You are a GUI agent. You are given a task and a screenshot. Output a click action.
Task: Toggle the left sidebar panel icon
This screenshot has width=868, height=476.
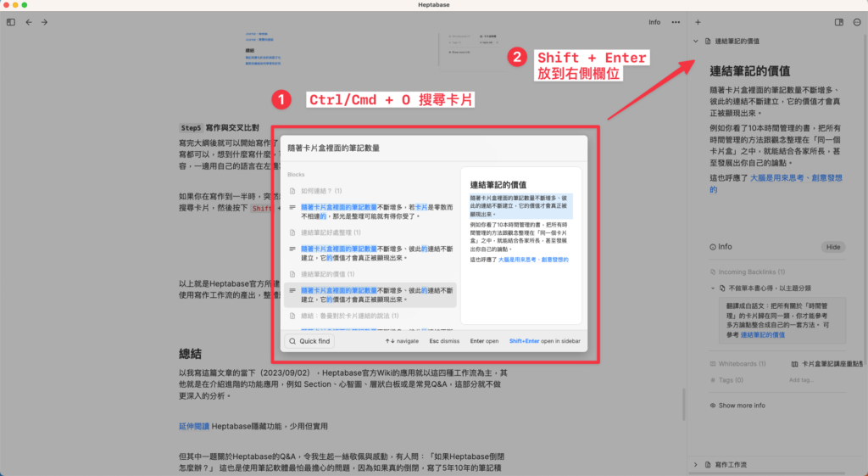click(11, 22)
